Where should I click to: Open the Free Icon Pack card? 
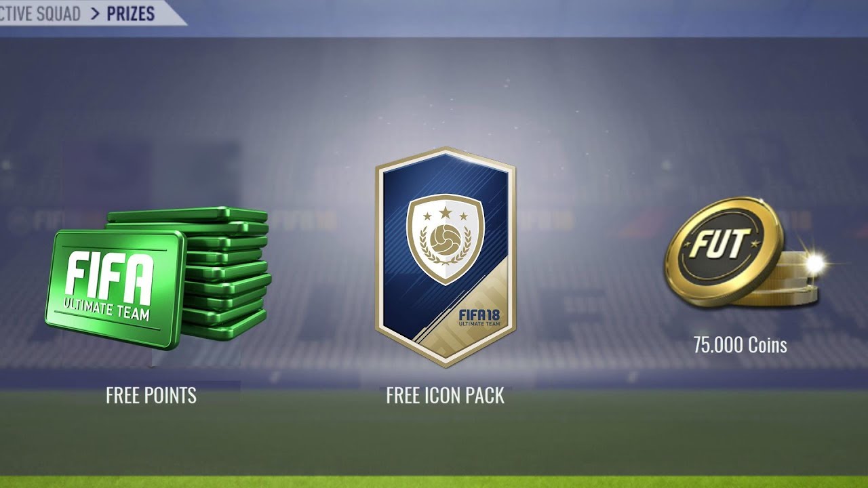[x=446, y=257]
